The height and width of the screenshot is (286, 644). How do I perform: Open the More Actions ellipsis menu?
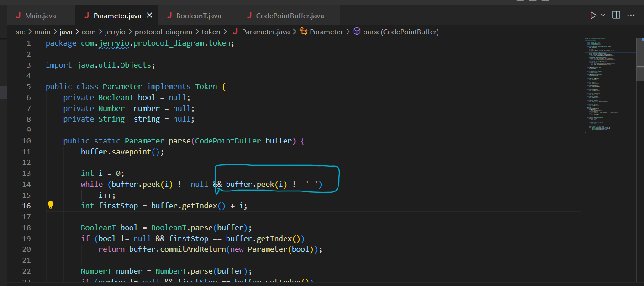click(631, 16)
